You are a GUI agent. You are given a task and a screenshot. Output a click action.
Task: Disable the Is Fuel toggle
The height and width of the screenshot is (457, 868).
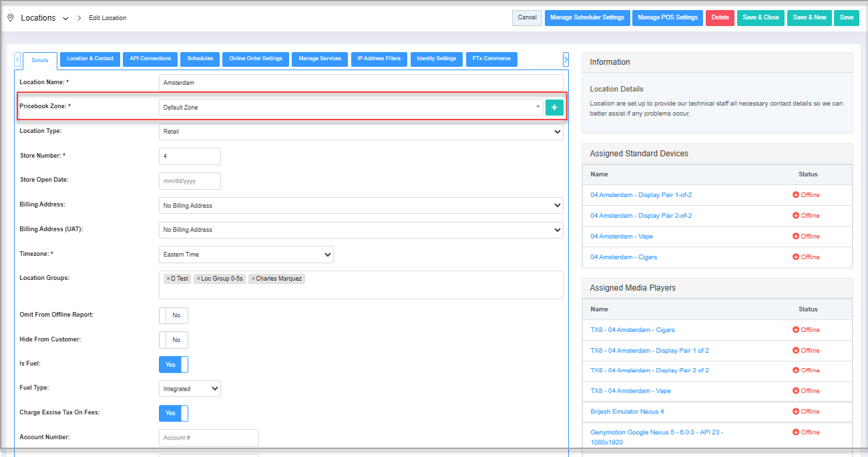pos(174,365)
